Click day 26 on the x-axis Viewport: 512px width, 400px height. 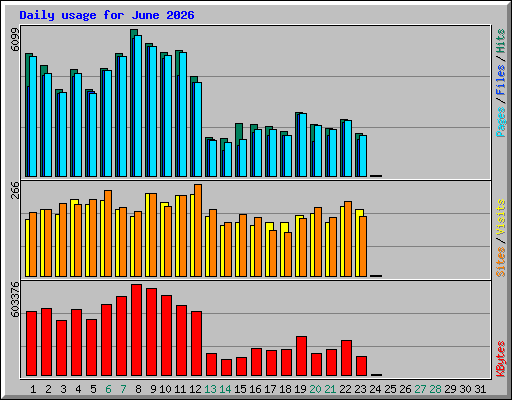coord(405,389)
